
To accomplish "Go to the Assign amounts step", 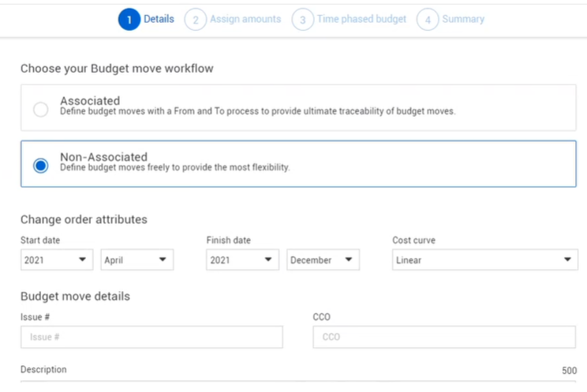I will coord(245,19).
